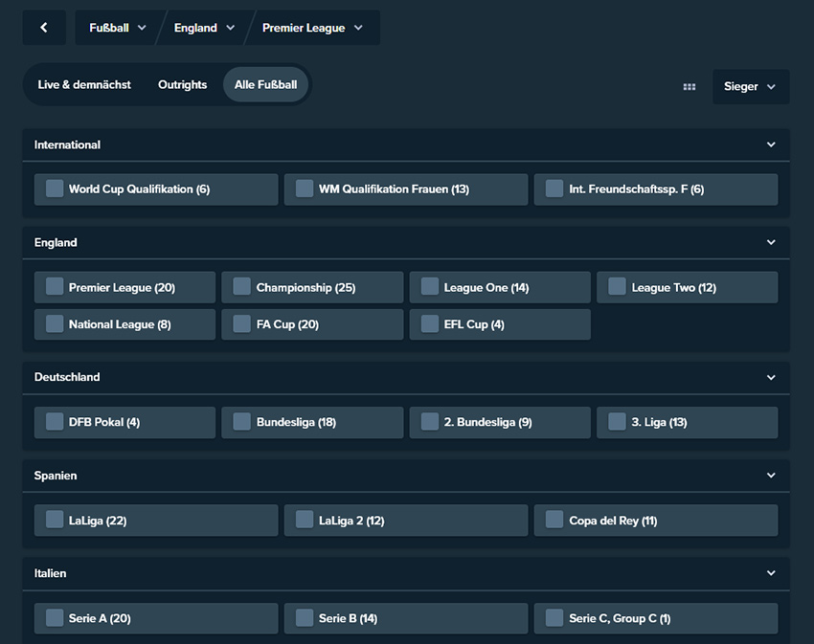The width and height of the screenshot is (814, 644).
Task: Select the Alle Fußball tab
Action: pyautogui.click(x=266, y=84)
